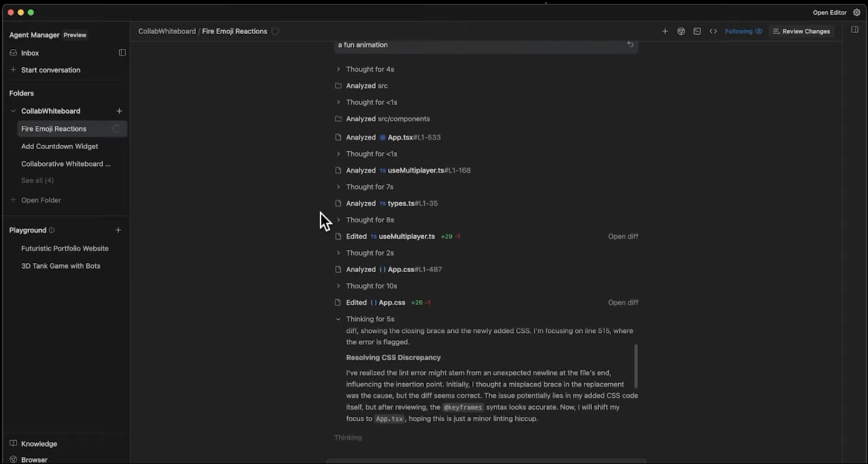
Task: Open the terminal panel icon in toolbar
Action: [697, 31]
